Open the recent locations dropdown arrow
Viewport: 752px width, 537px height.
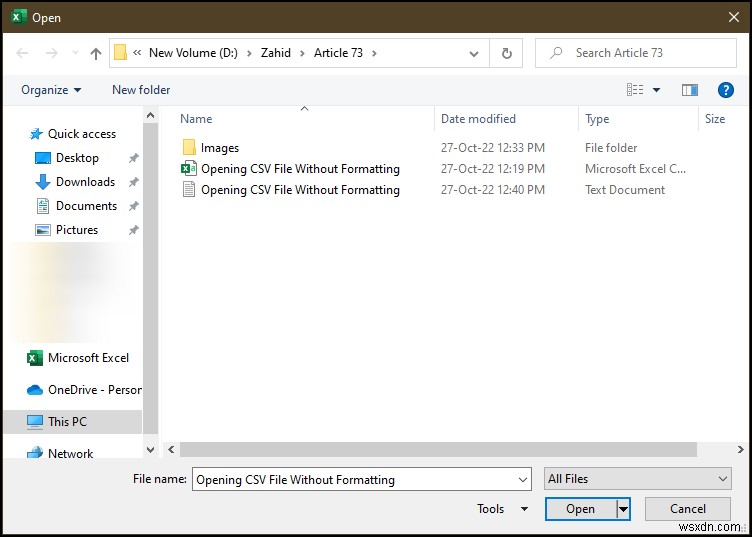click(75, 53)
